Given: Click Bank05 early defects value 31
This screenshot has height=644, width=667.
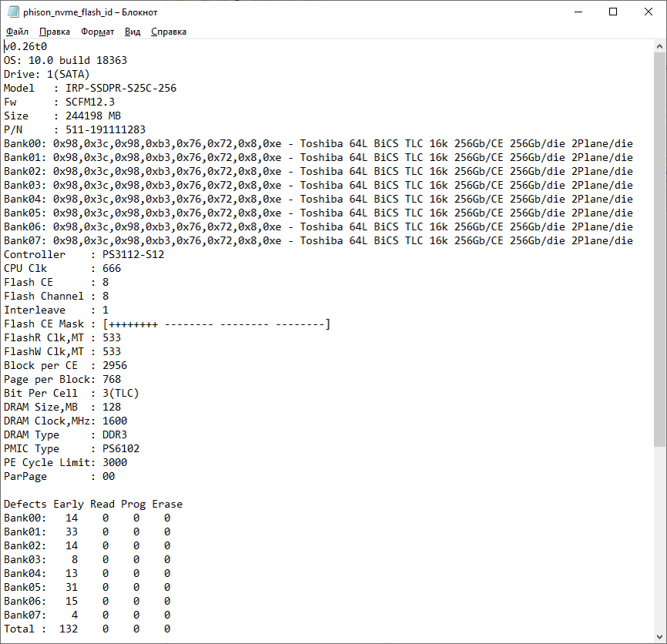Looking at the screenshot, I should [72, 588].
